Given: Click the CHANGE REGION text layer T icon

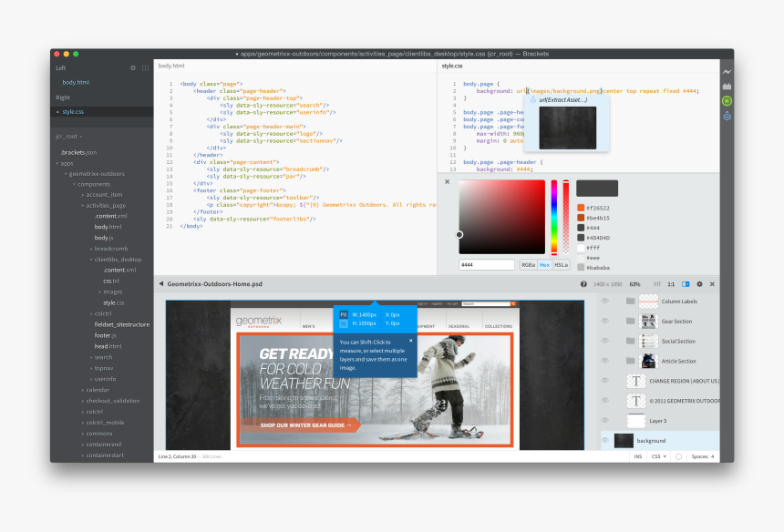Looking at the screenshot, I should [x=636, y=381].
